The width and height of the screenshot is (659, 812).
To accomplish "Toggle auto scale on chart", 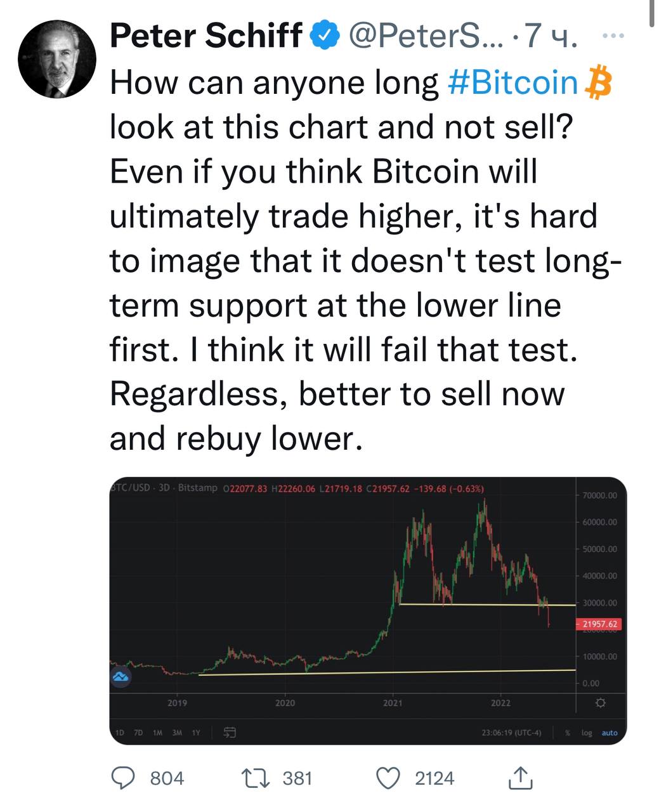I will click(x=610, y=733).
